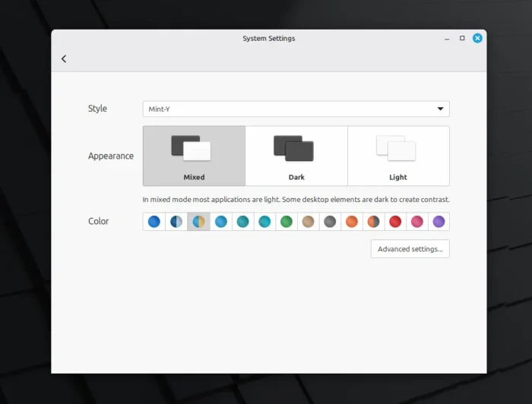
Task: Minimize the System Settings window
Action: (446, 38)
